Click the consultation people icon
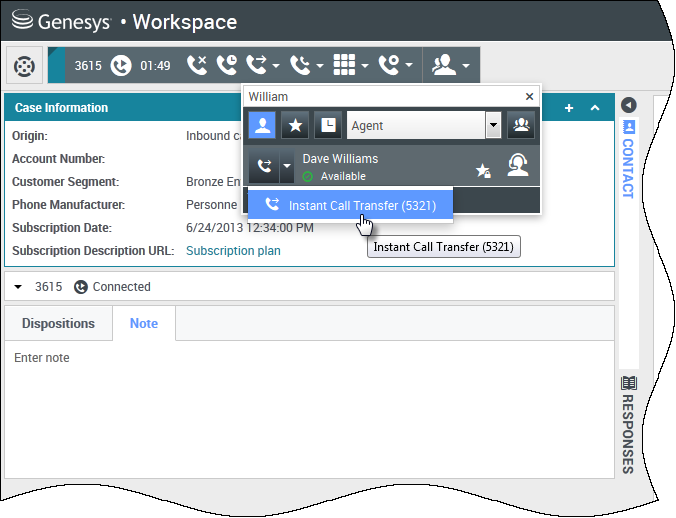Screen dimensions: 676x518 pos(444,65)
